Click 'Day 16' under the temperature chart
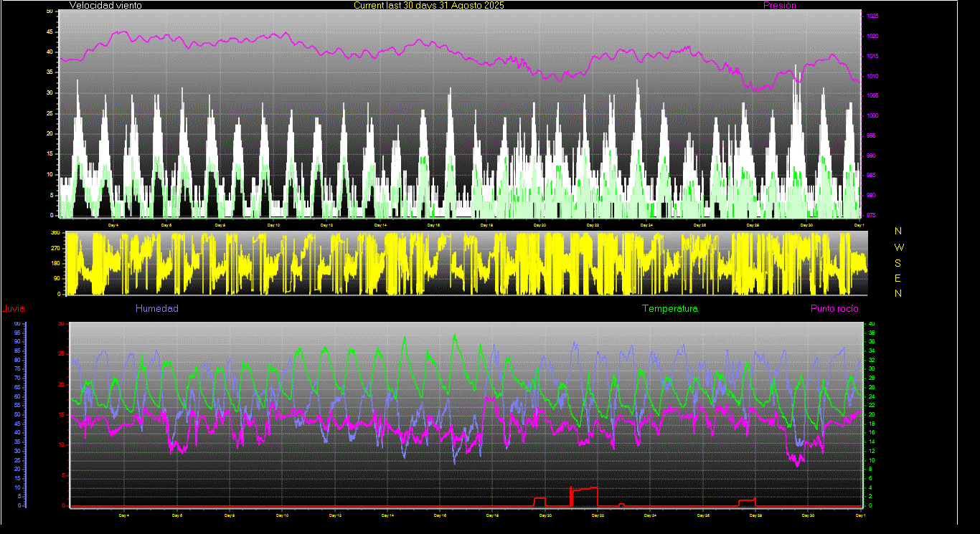 click(x=440, y=515)
